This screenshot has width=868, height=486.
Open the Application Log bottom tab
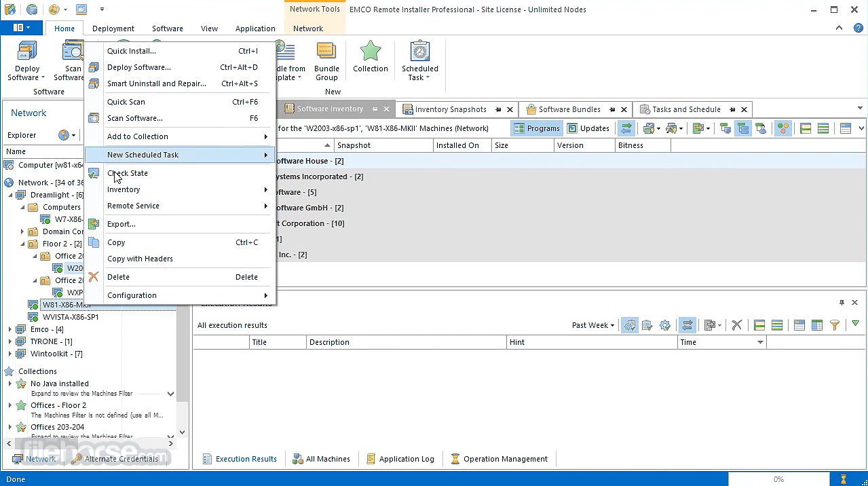point(400,459)
